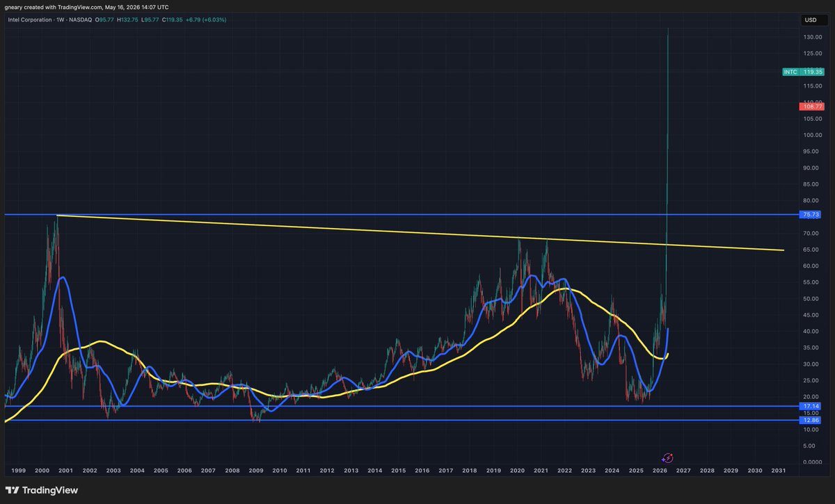Click the 0.0000 price axis label
The height and width of the screenshot is (504, 835).
(811, 462)
